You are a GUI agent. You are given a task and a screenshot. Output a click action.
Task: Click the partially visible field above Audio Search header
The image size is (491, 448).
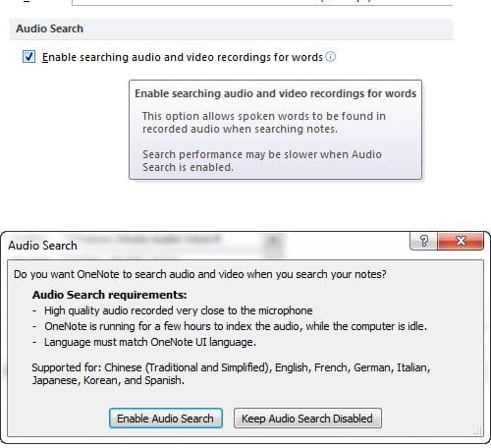point(262,3)
